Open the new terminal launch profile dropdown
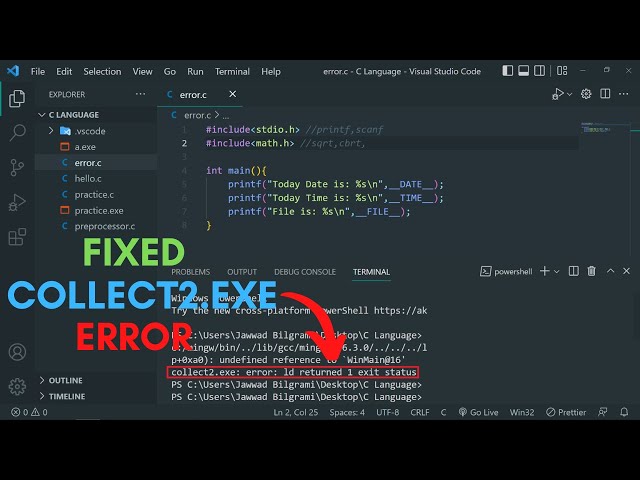 [556, 271]
